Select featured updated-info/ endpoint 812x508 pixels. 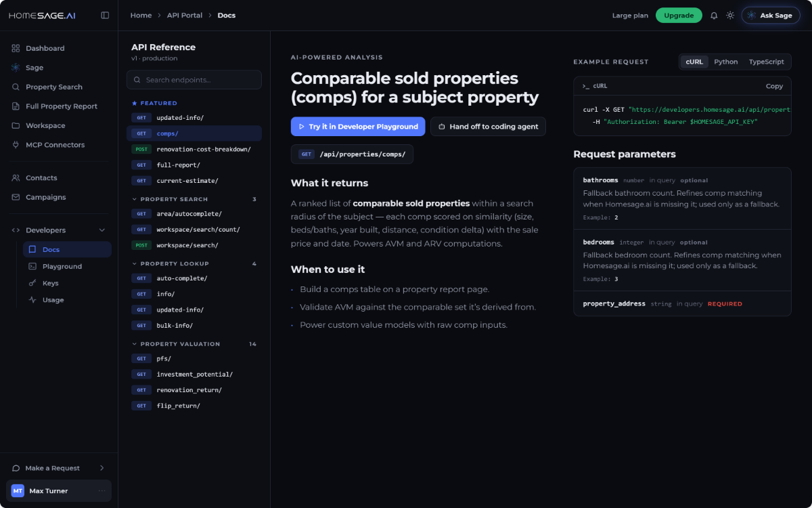point(194,118)
